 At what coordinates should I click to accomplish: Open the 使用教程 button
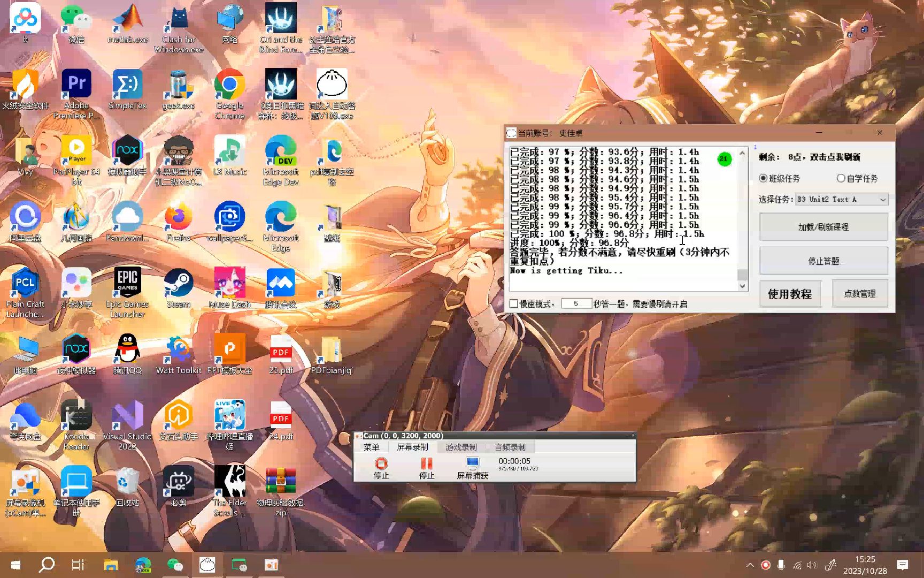[790, 294]
